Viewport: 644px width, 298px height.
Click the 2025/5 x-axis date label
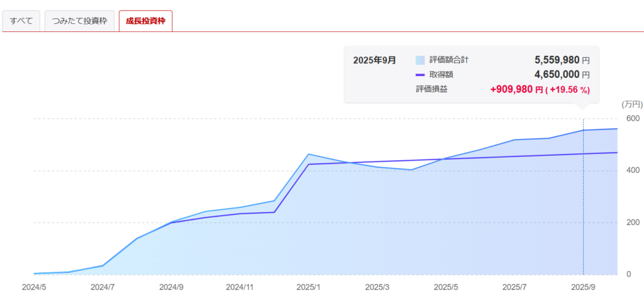click(446, 287)
